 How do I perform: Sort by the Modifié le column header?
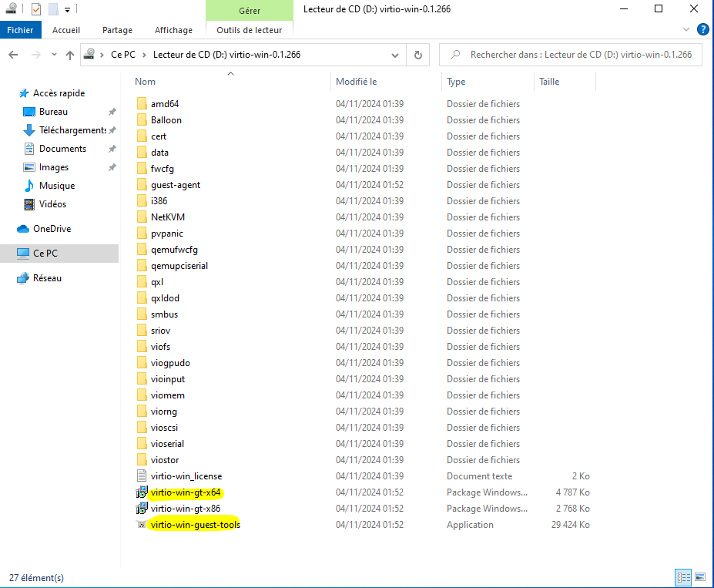[356, 82]
